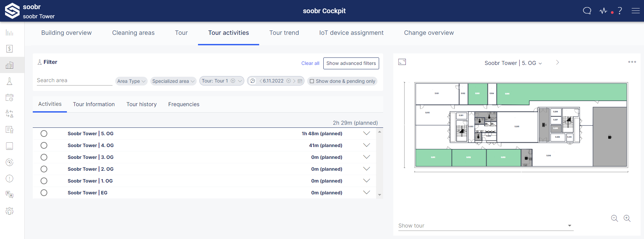The height and width of the screenshot is (239, 644).
Task: Select the Soobr Tower EG radio button
Action: [44, 193]
